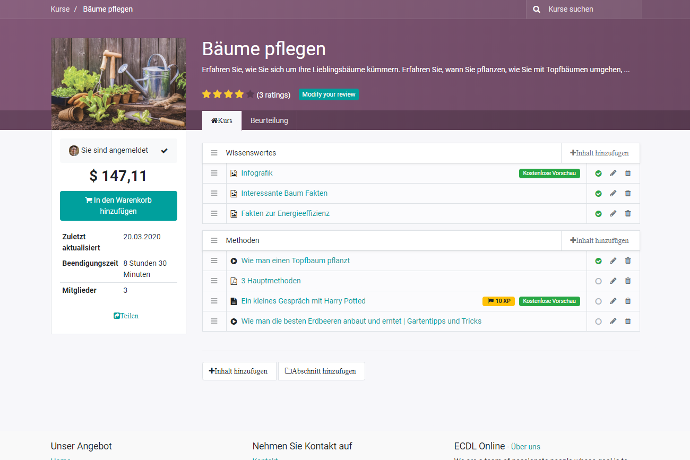
Task: Click 'Kostenlose Vorschau' badge on Infografik
Action: (x=549, y=173)
